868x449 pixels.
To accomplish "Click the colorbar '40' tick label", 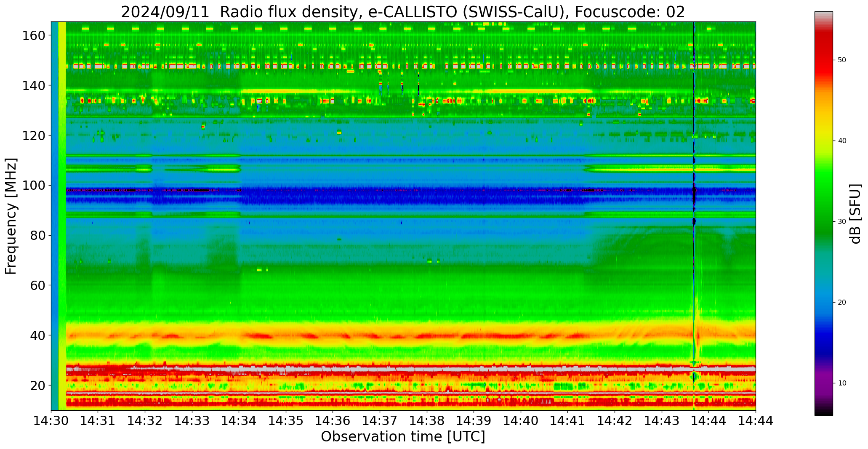I will point(842,141).
